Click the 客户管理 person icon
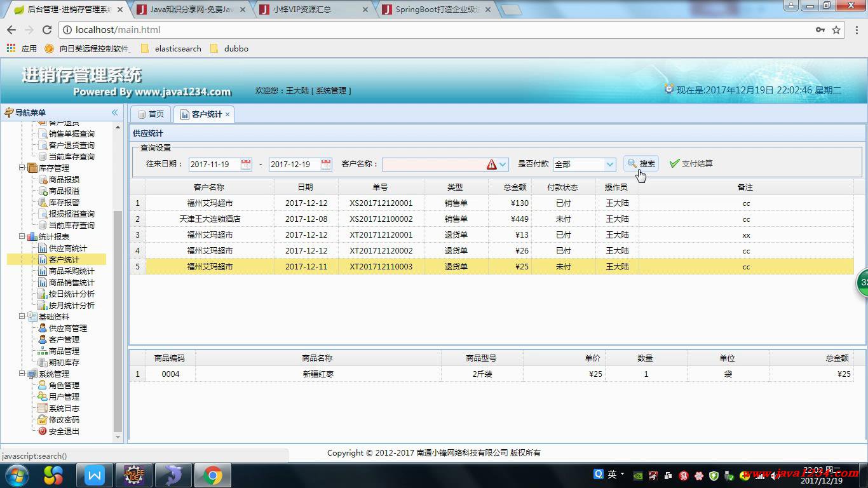Image resolution: width=868 pixels, height=488 pixels. 43,340
